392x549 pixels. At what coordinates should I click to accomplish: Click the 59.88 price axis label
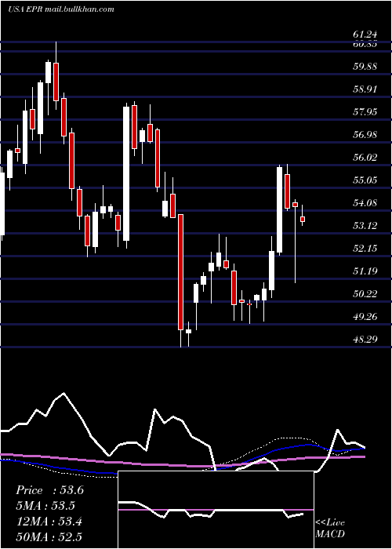coord(365,66)
